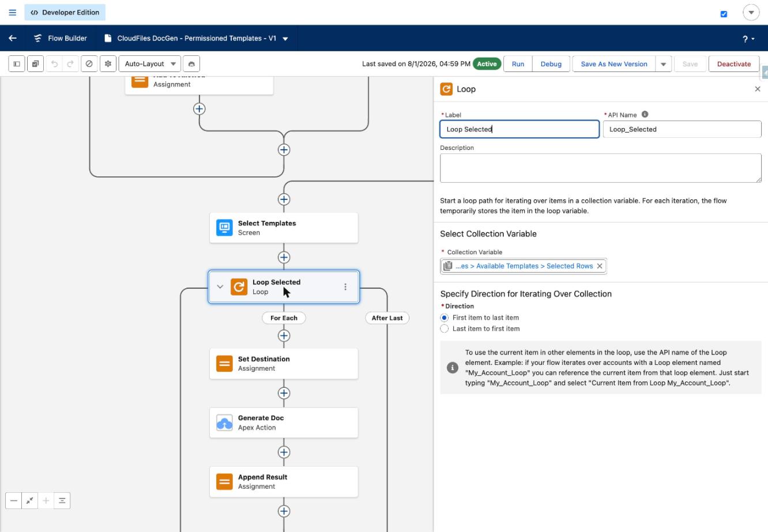Open the flow name dropdown arrow

[285, 39]
